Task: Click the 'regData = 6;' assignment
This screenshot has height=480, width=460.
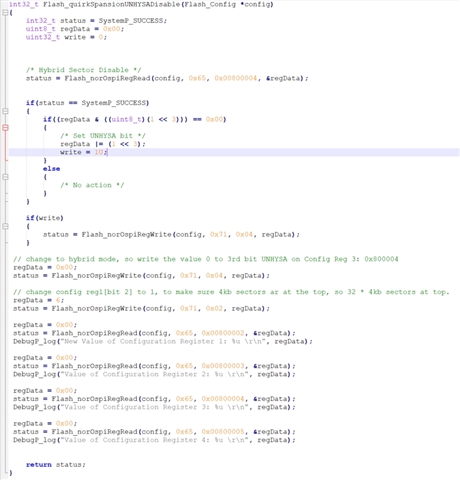Action: pyautogui.click(x=39, y=300)
